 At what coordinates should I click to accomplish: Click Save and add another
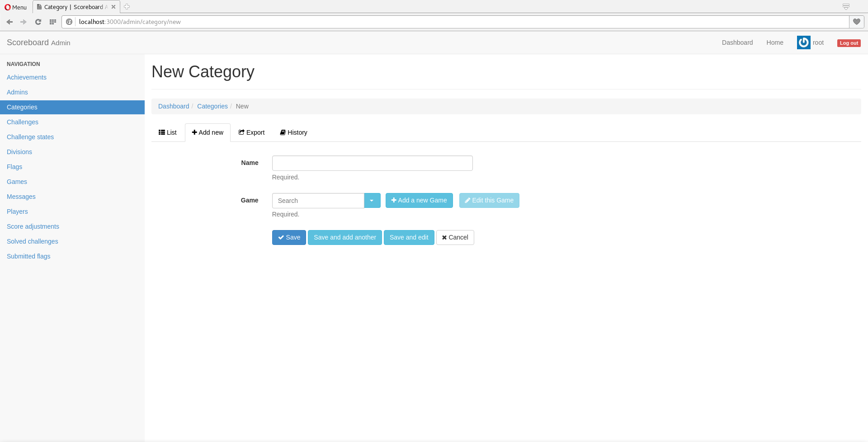pyautogui.click(x=345, y=237)
